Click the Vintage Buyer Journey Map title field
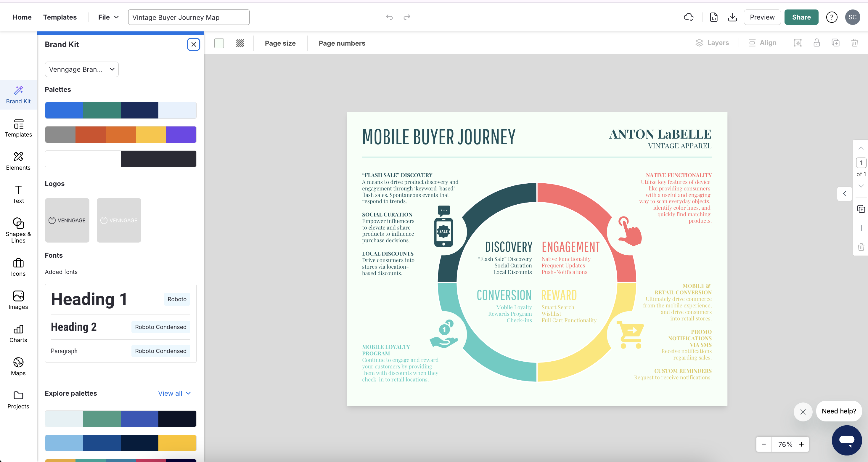868x462 pixels. (x=188, y=17)
